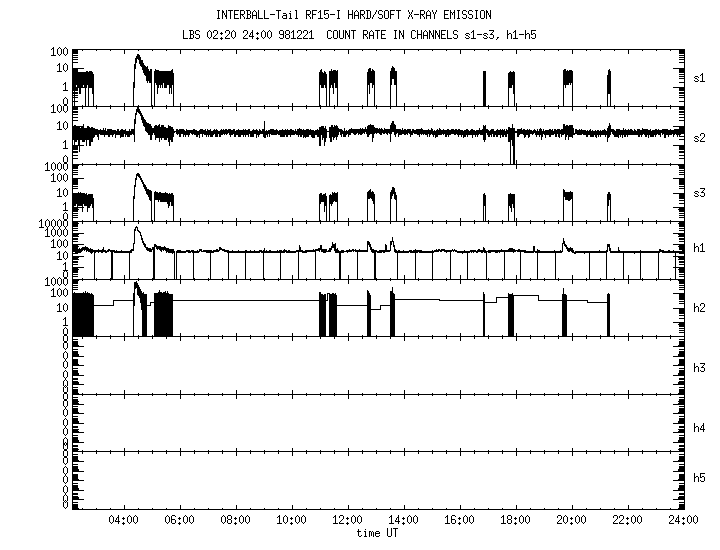Viewport: 720px width, 550px height.
Task: Click the h1 channel label
Action: [x=700, y=250]
